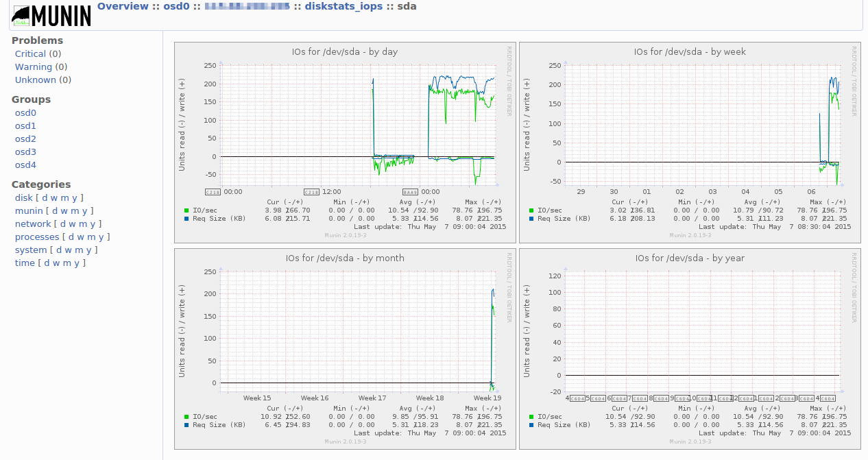Click the Problems heading
Screen dimensions: 868x460
(x=37, y=40)
